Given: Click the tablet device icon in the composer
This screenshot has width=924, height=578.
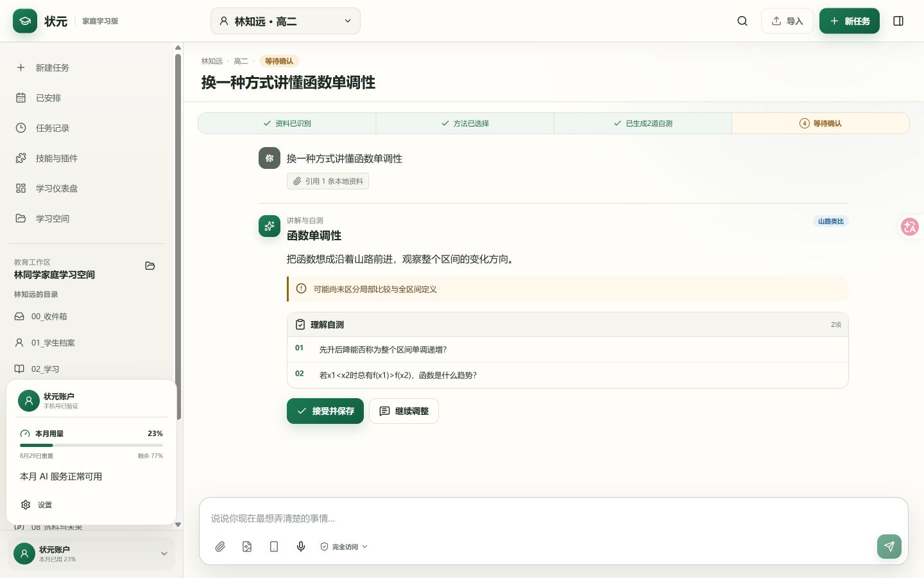Looking at the screenshot, I should point(274,547).
